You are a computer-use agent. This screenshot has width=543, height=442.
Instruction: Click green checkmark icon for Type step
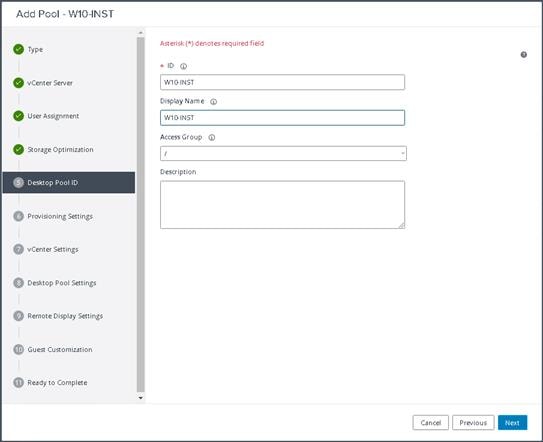pos(19,50)
